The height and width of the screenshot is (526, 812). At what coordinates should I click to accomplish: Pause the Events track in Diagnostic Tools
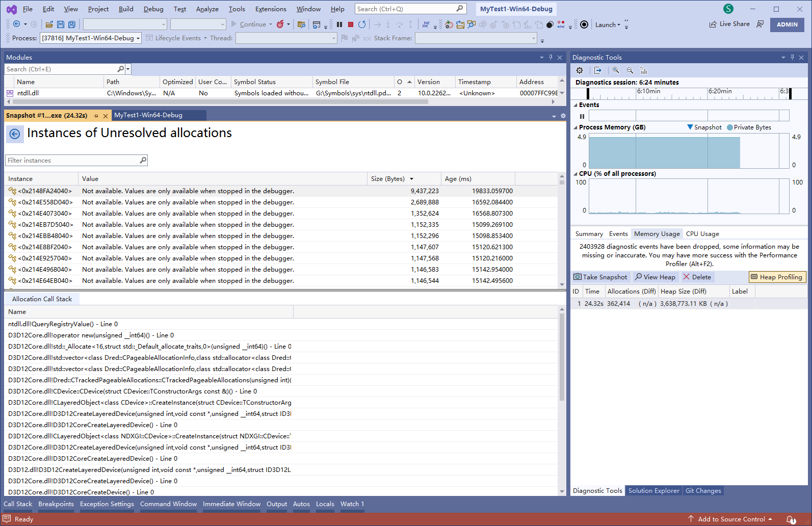point(582,116)
